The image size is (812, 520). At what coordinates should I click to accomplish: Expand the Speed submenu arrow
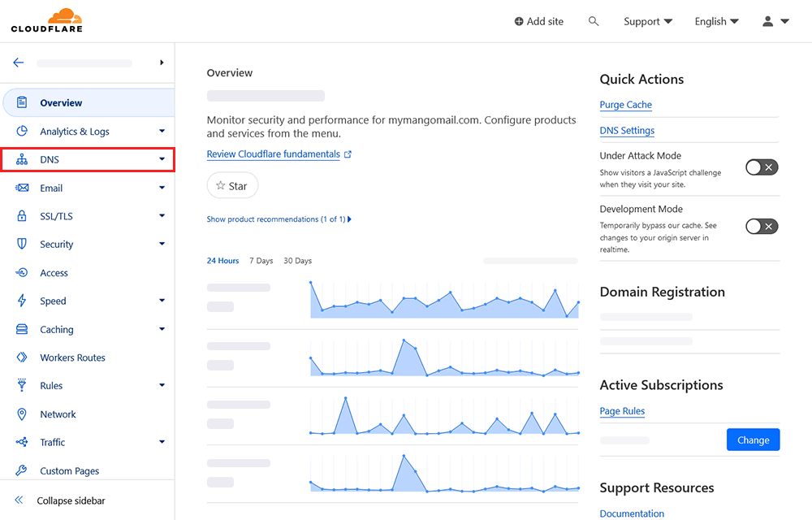point(162,301)
